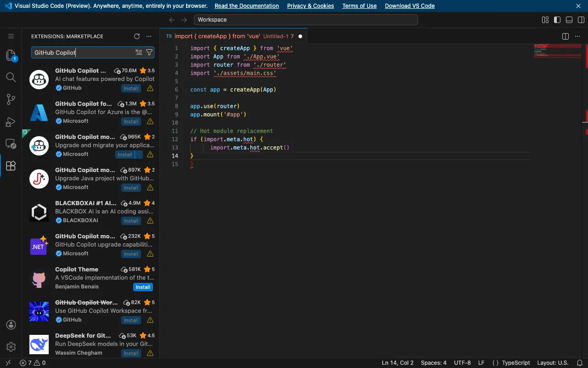Show errors and warnings in status bar
The width and height of the screenshot is (588, 368).
click(33, 363)
